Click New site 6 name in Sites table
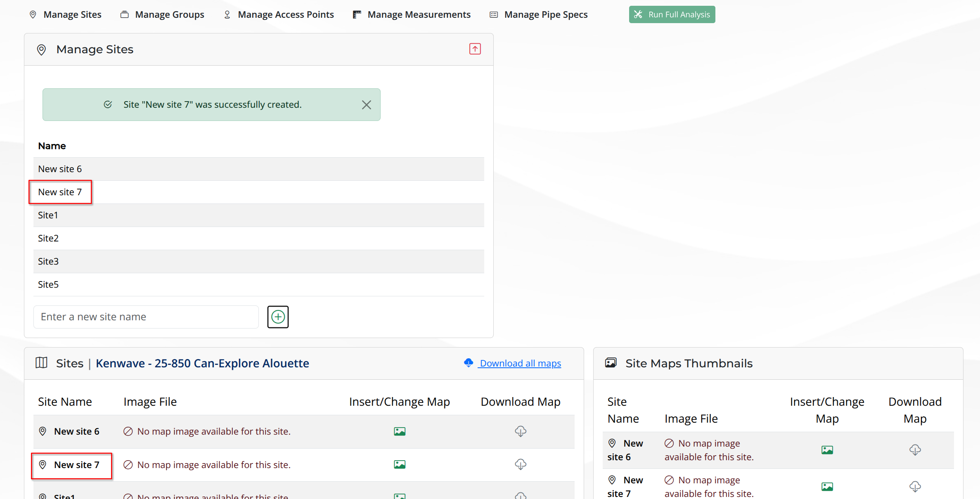Screen dimensions: 980x499 click(77, 431)
